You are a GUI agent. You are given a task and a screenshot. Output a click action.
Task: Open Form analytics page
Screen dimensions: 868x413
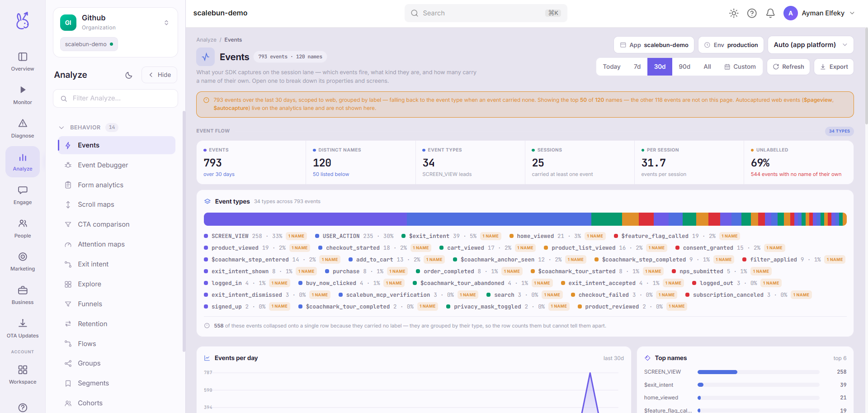pos(117,185)
